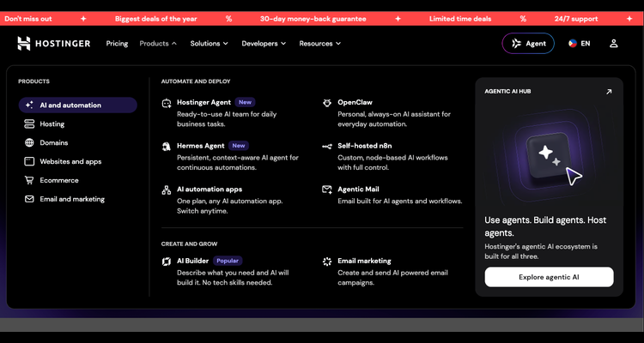The width and height of the screenshot is (644, 343).
Task: Click the Hostinger logo
Action: 54,44
